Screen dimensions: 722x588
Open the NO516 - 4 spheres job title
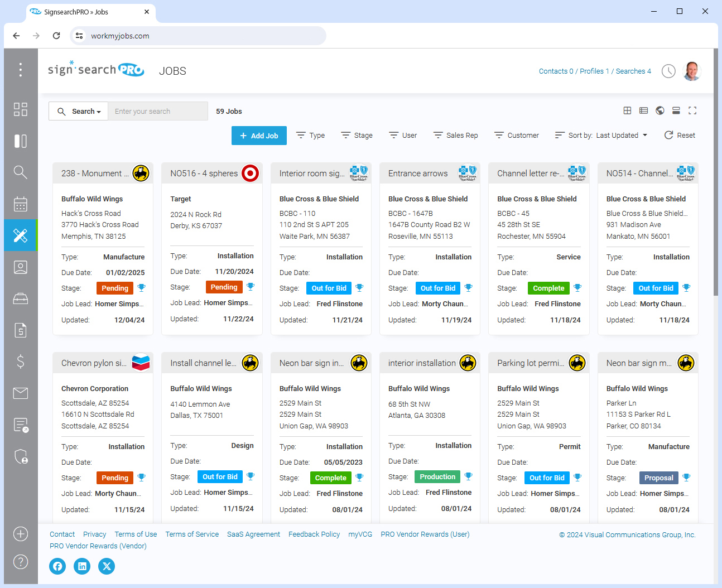click(204, 173)
